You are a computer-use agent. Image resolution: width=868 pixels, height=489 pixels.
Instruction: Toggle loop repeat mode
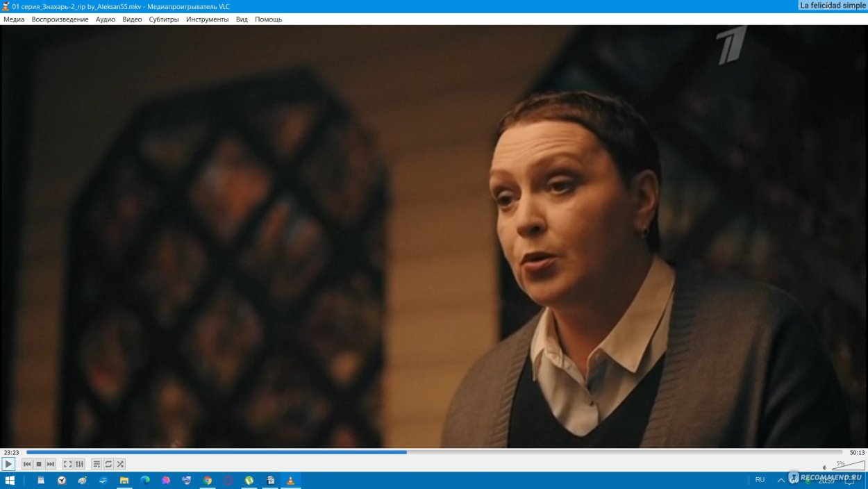pyautogui.click(x=109, y=464)
